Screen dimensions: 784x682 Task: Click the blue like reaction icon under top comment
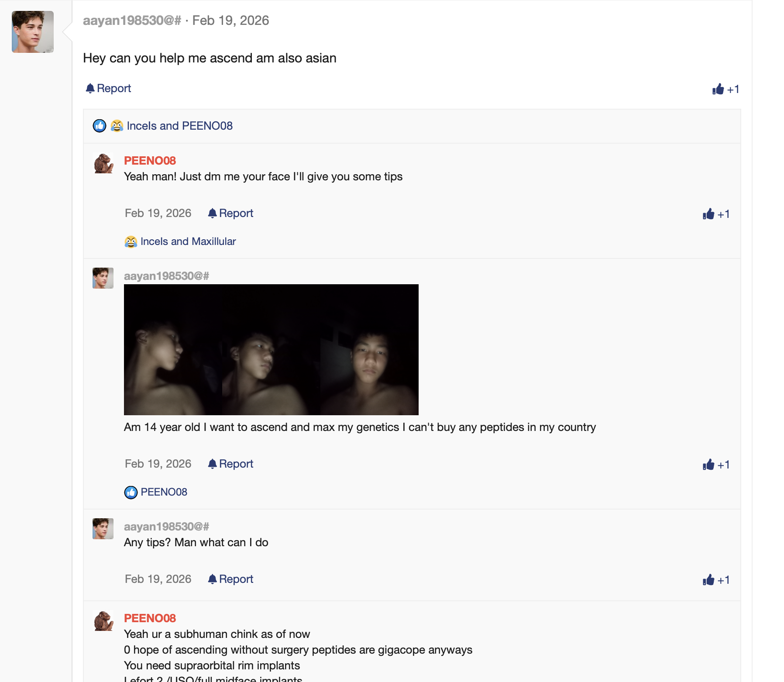100,126
